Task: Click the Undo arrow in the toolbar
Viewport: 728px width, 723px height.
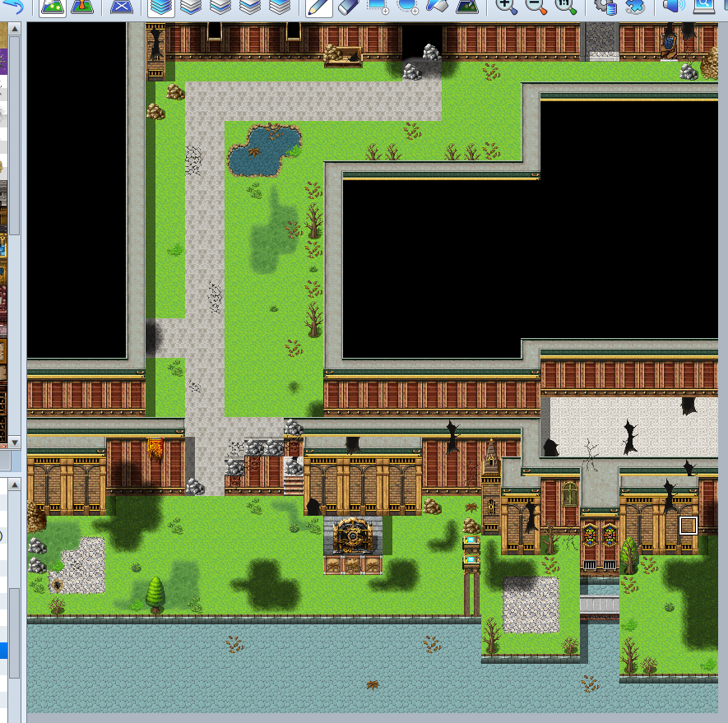Action: (x=12, y=6)
